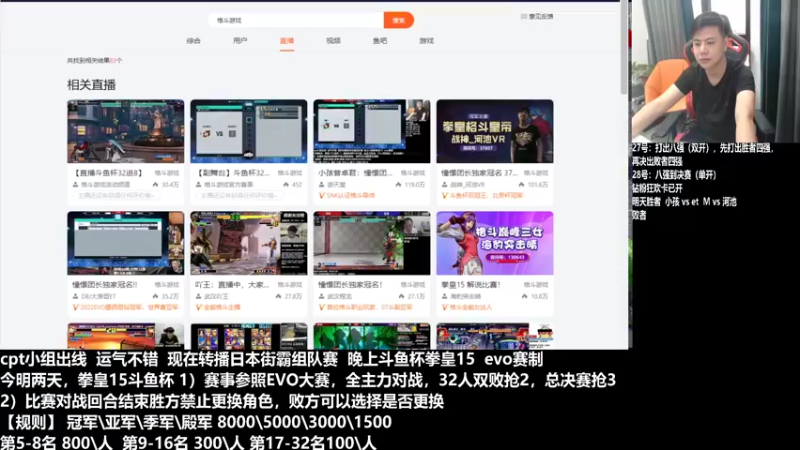Click the grey rating note under 格斗游戏活动频道
The height and width of the screenshot is (450, 800).
click(x=116, y=196)
